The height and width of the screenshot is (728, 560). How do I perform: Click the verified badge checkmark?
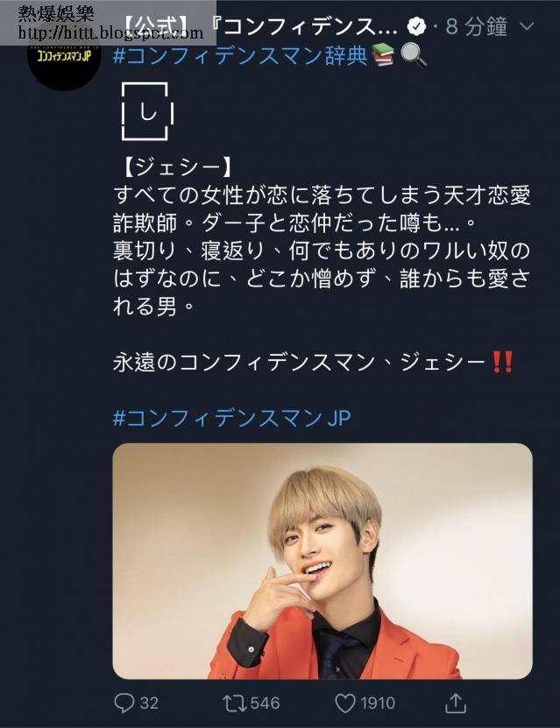[x=416, y=26]
